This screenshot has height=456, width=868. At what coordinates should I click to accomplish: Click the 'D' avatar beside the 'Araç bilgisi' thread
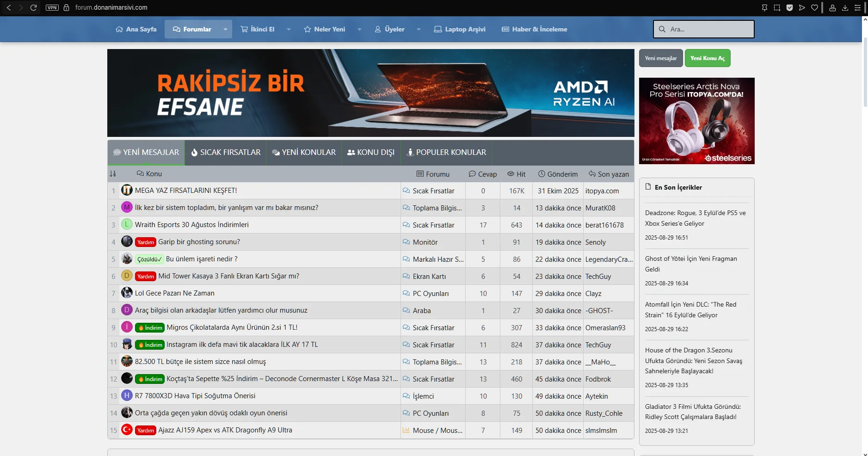(127, 310)
